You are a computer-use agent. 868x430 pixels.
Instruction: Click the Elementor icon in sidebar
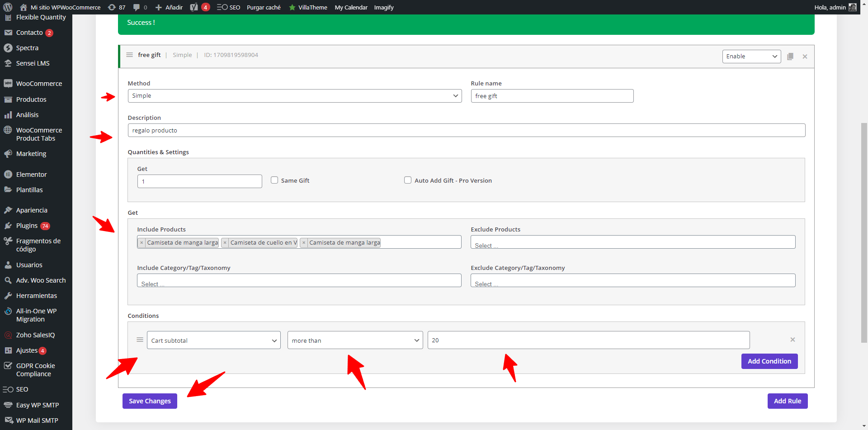[8, 175]
